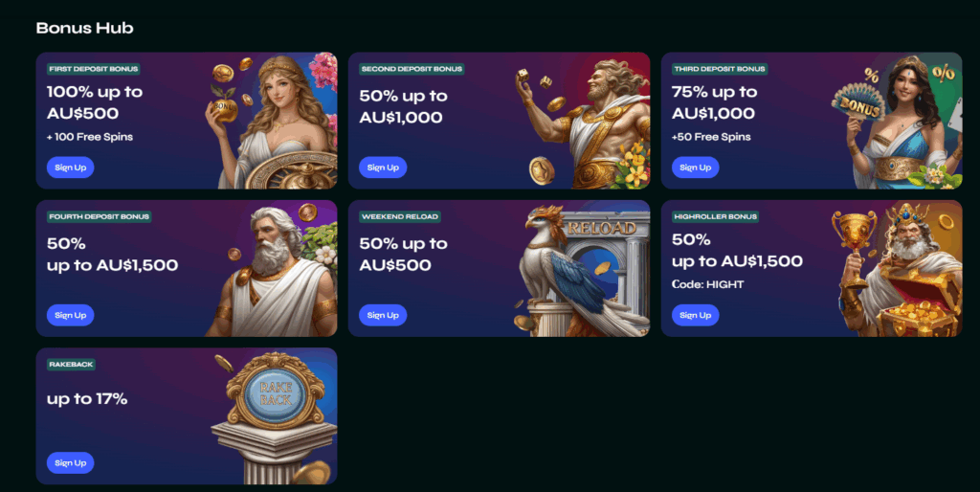Click Sign Up on Weekend Reload card
This screenshot has width=980, height=492.
pos(383,315)
